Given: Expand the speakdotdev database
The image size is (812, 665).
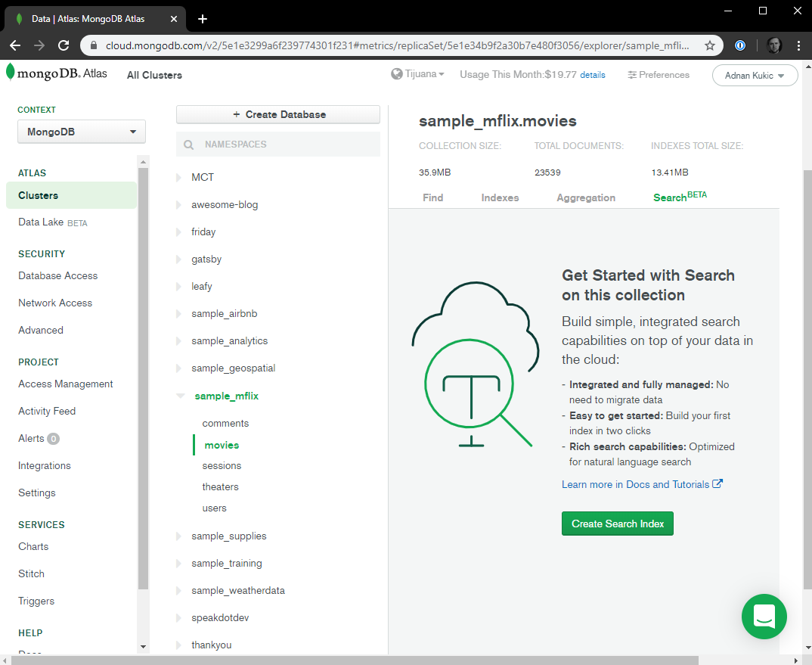Looking at the screenshot, I should 178,618.
